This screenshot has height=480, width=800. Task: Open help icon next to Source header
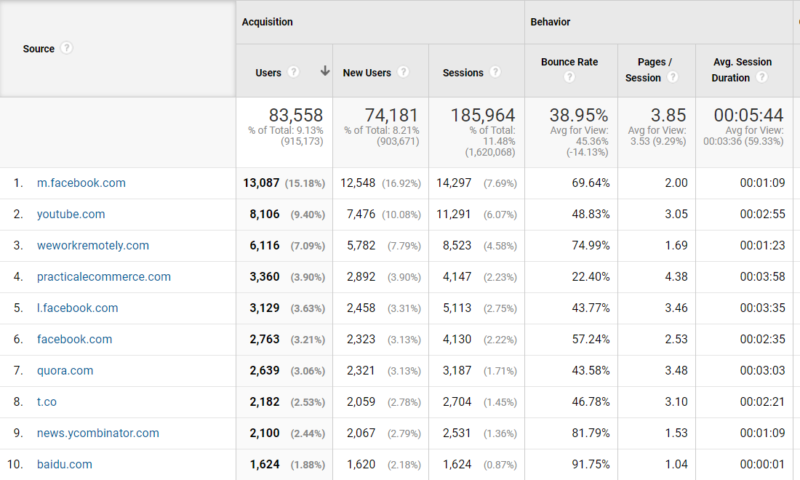click(x=66, y=48)
